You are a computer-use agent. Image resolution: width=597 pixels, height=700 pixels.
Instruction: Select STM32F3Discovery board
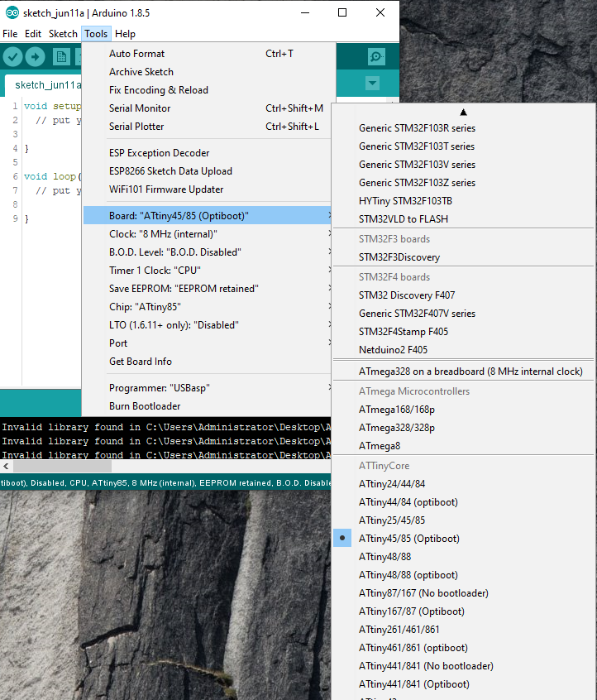(464, 257)
